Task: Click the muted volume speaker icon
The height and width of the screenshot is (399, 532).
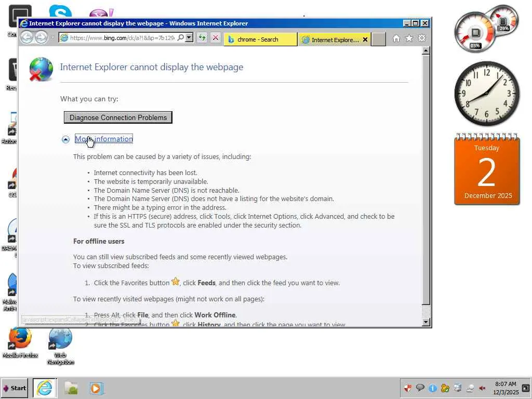Action: [x=482, y=388]
